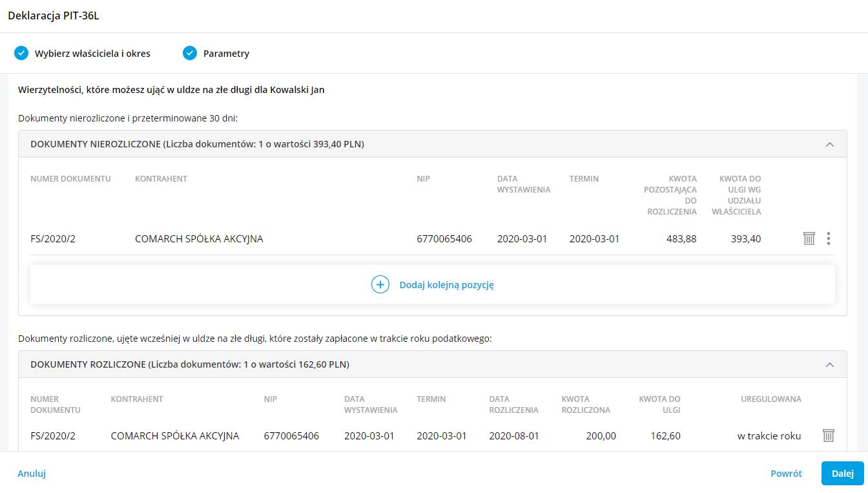Click COMARCH SPÓŁKA AKCYJNA in unsettled documents

pyautogui.click(x=199, y=239)
